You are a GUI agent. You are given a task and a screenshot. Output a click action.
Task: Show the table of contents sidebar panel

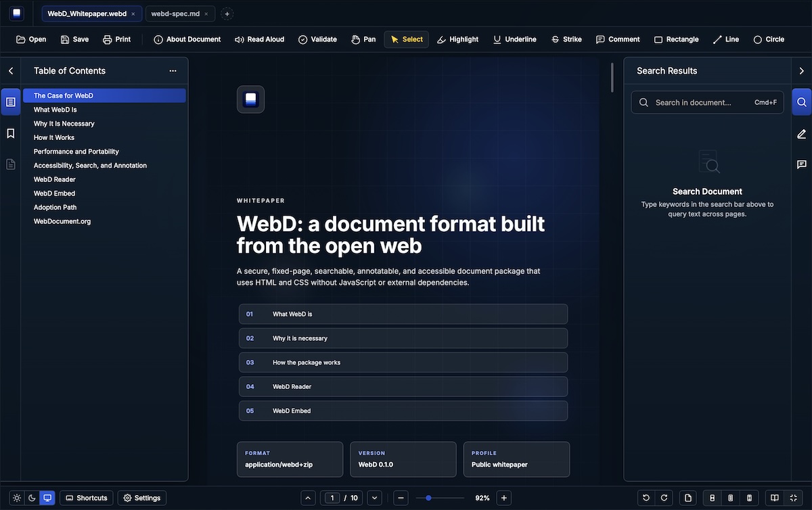pos(11,102)
